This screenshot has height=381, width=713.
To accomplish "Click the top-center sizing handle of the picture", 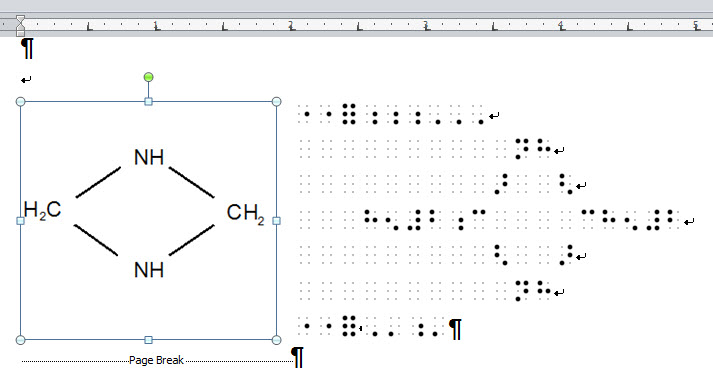I will pos(148,101).
